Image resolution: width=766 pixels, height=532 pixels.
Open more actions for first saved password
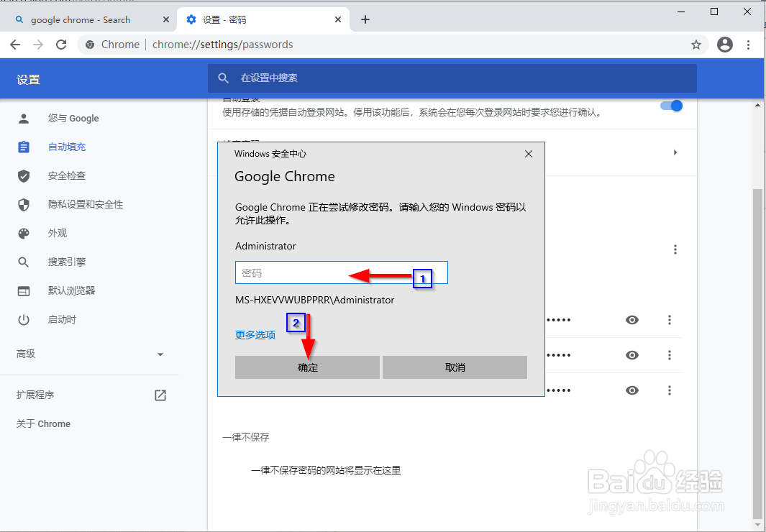click(x=670, y=320)
